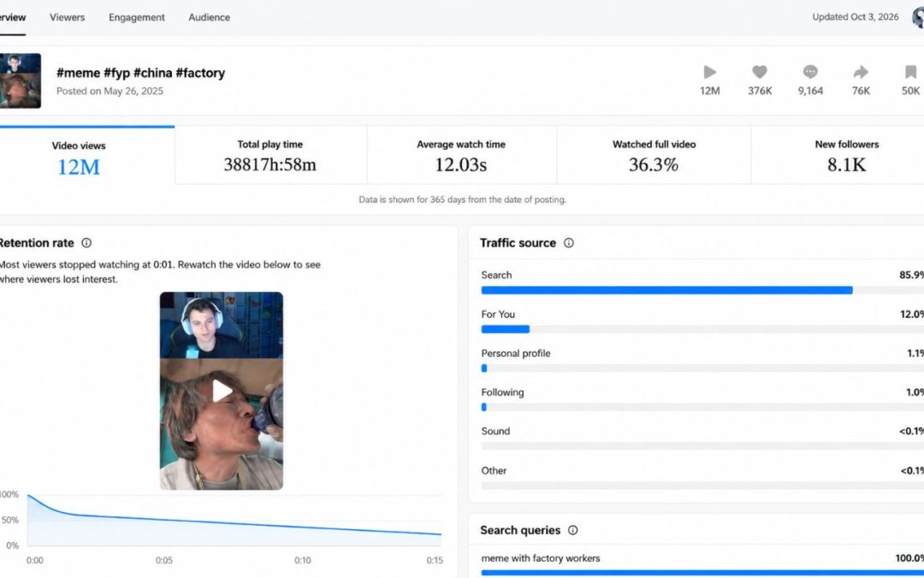Click the 'Posted on May 26, 2025' text
Image resolution: width=924 pixels, height=578 pixels.
pos(110,91)
